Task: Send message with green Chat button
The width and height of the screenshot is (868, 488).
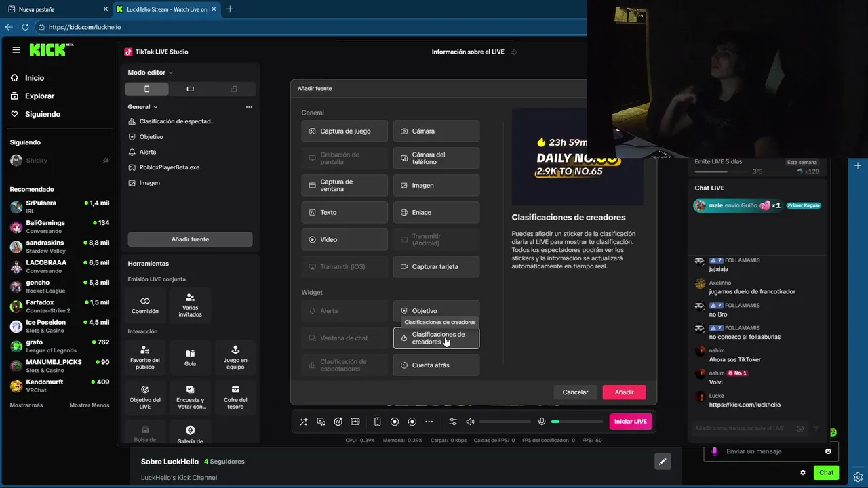Action: (x=826, y=472)
